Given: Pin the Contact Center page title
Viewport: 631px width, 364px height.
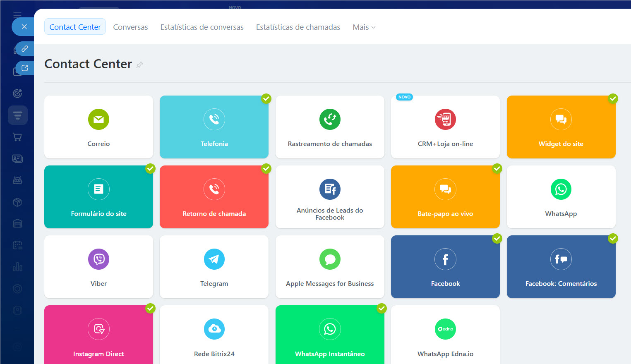Looking at the screenshot, I should click(x=140, y=65).
